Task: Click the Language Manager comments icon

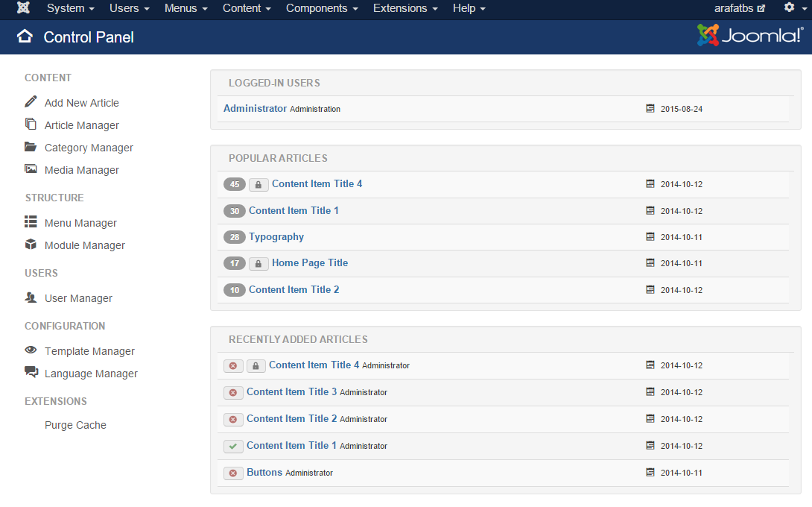Action: [31, 372]
